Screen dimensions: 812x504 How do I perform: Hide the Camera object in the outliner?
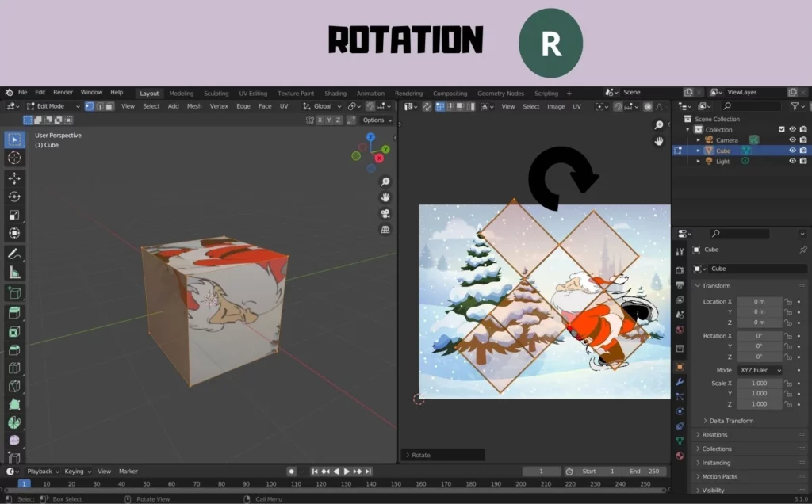pyautogui.click(x=792, y=140)
